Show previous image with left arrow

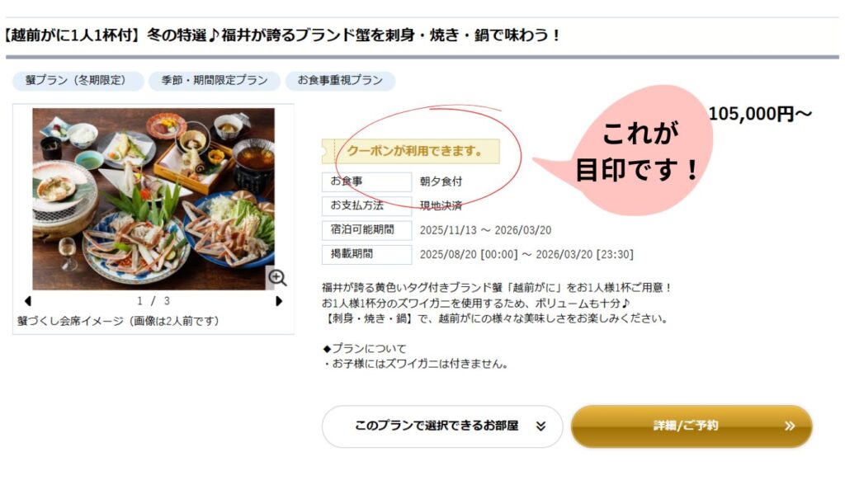tap(28, 301)
